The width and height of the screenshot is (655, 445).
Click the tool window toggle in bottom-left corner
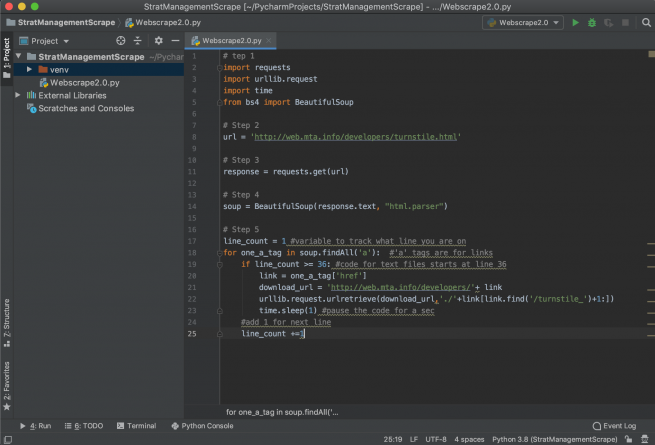(x=6, y=438)
